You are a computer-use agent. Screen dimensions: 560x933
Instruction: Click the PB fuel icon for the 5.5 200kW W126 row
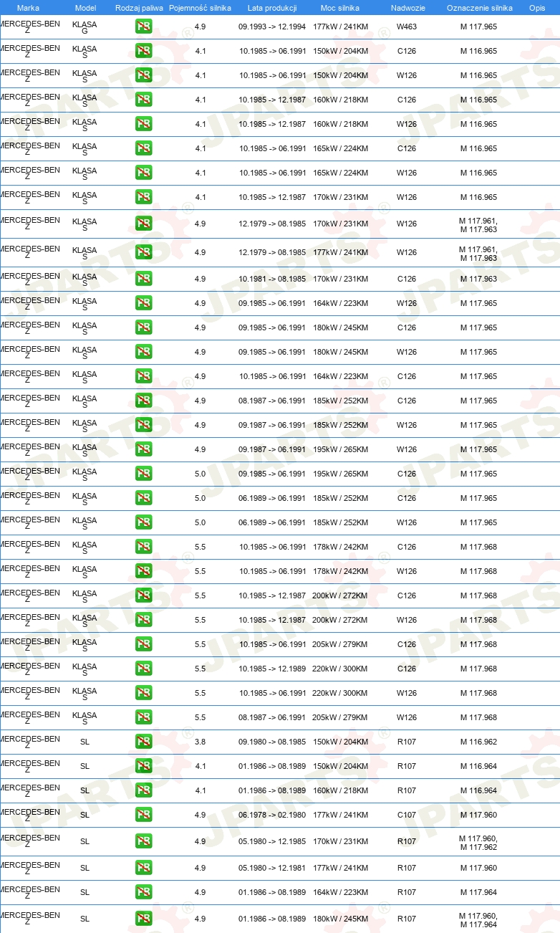pos(143,621)
